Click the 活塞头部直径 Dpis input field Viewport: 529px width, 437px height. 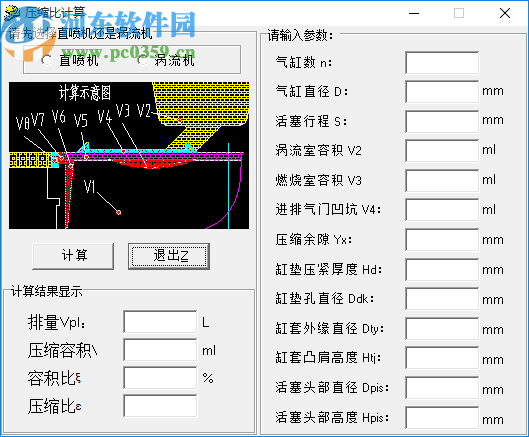click(442, 388)
